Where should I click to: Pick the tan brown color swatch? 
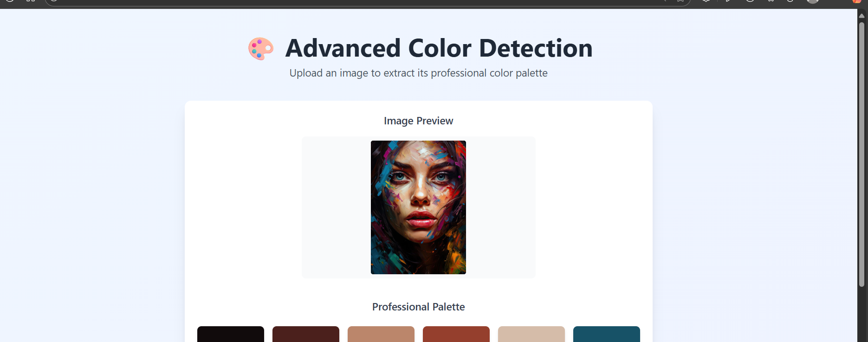(x=381, y=335)
